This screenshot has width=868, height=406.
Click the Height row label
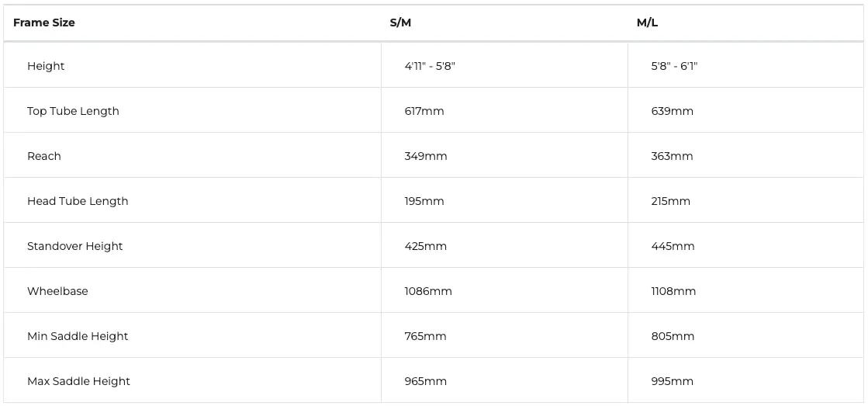click(46, 66)
